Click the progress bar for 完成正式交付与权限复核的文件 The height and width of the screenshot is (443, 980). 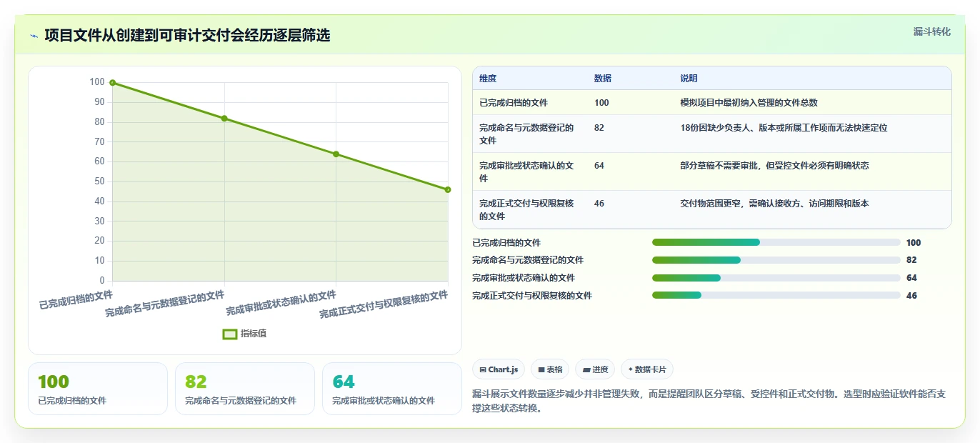tap(776, 296)
